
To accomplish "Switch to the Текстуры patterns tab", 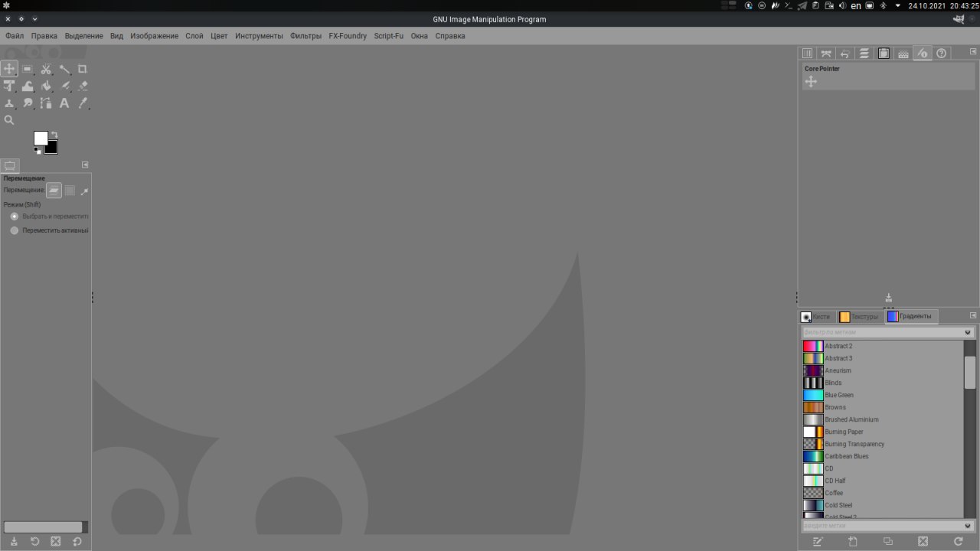I will (859, 317).
